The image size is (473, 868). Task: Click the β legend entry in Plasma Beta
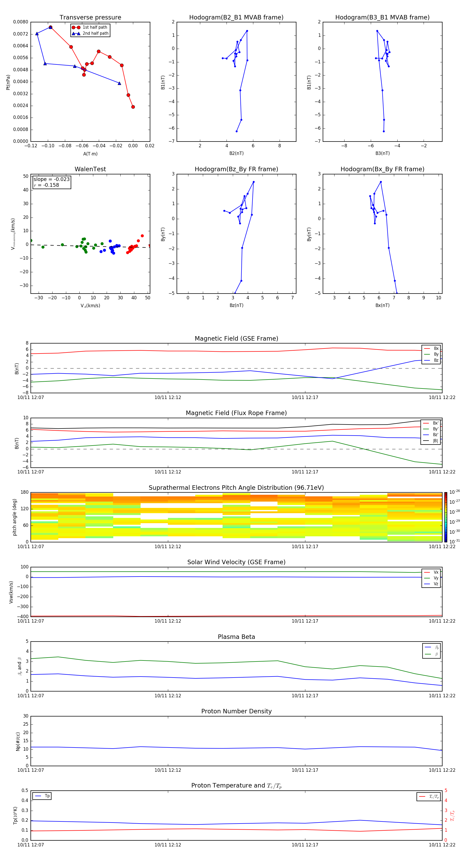pyautogui.click(x=431, y=654)
